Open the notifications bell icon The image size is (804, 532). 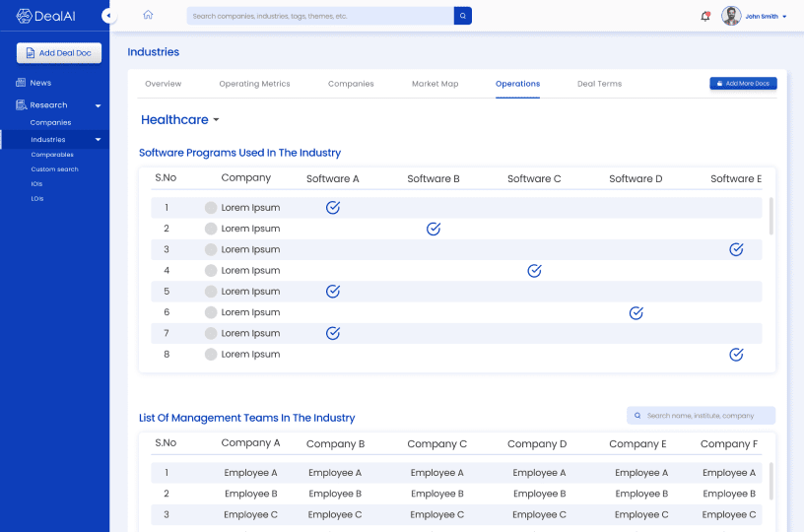coord(705,16)
